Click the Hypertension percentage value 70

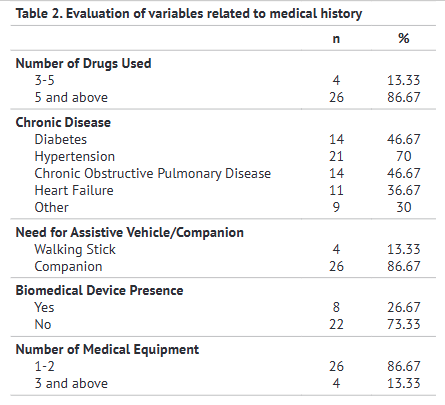coord(404,156)
